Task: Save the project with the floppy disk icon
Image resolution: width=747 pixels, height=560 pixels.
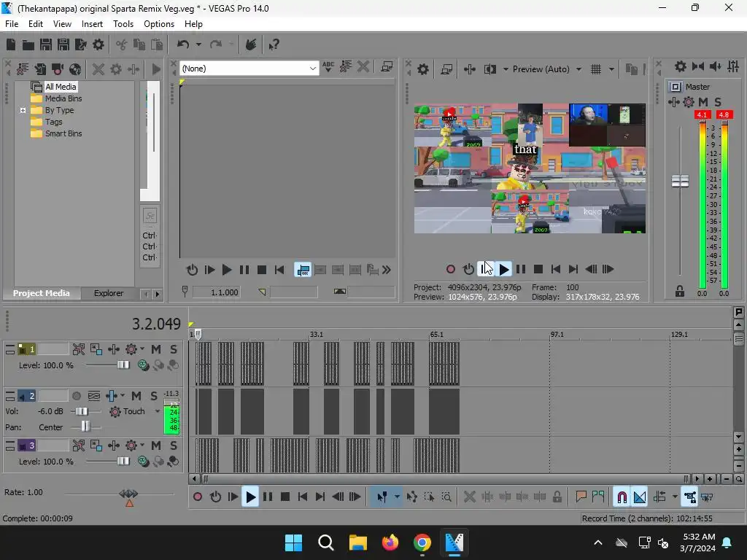Action: tap(46, 44)
